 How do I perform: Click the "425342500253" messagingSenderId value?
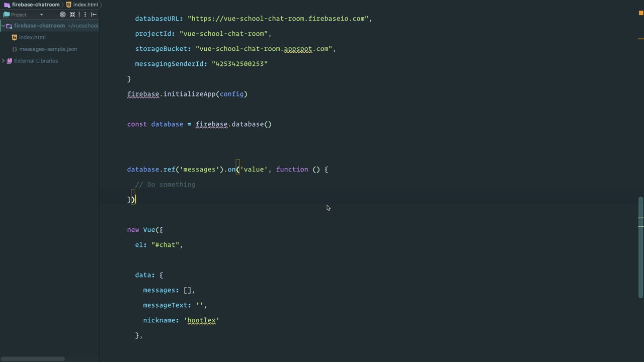239,64
